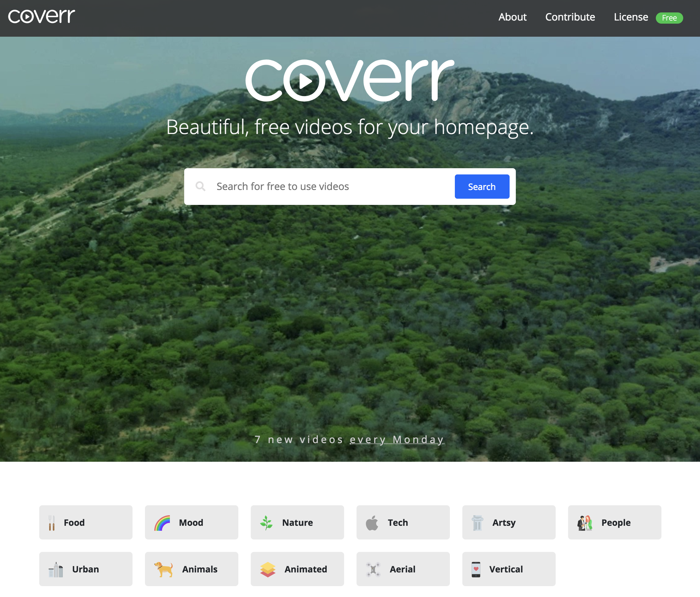Screen dimensions: 700x597
Task: Open the Animated category
Action: pos(297,569)
